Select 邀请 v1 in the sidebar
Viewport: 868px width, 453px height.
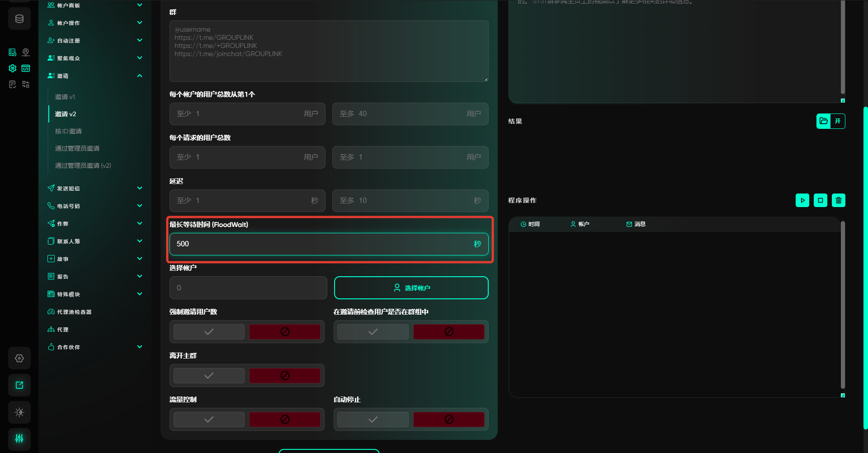pyautogui.click(x=65, y=97)
